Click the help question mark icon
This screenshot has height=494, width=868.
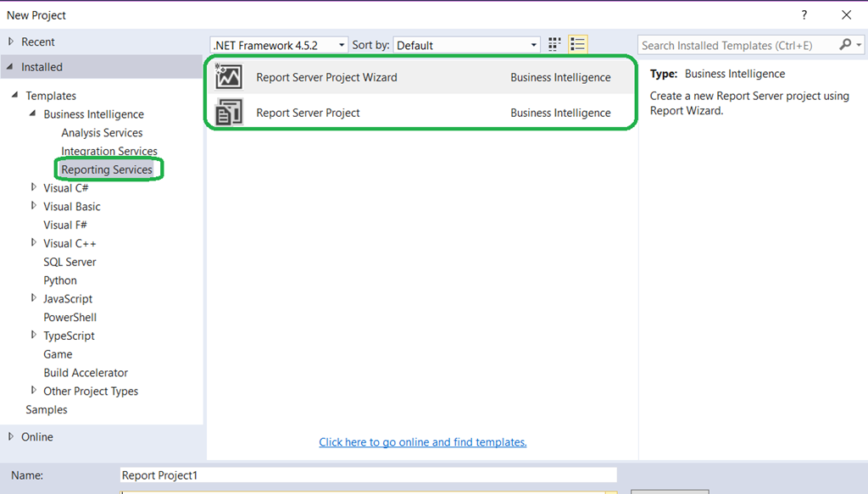(x=804, y=15)
